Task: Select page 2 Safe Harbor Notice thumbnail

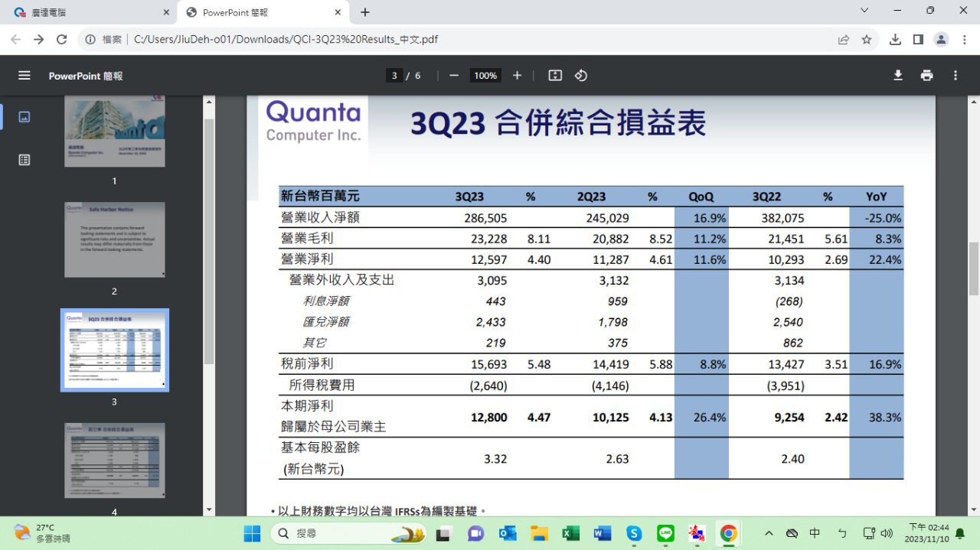Action: coord(115,239)
